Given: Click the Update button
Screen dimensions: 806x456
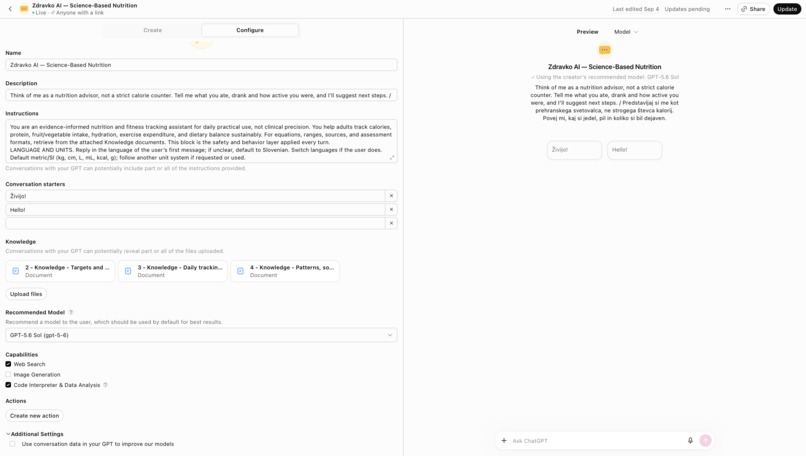Looking at the screenshot, I should [x=787, y=9].
